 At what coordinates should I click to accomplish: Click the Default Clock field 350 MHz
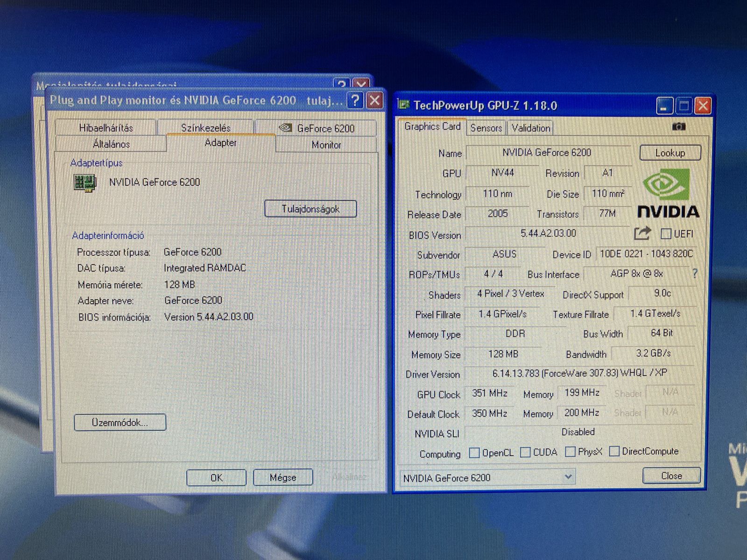[490, 413]
